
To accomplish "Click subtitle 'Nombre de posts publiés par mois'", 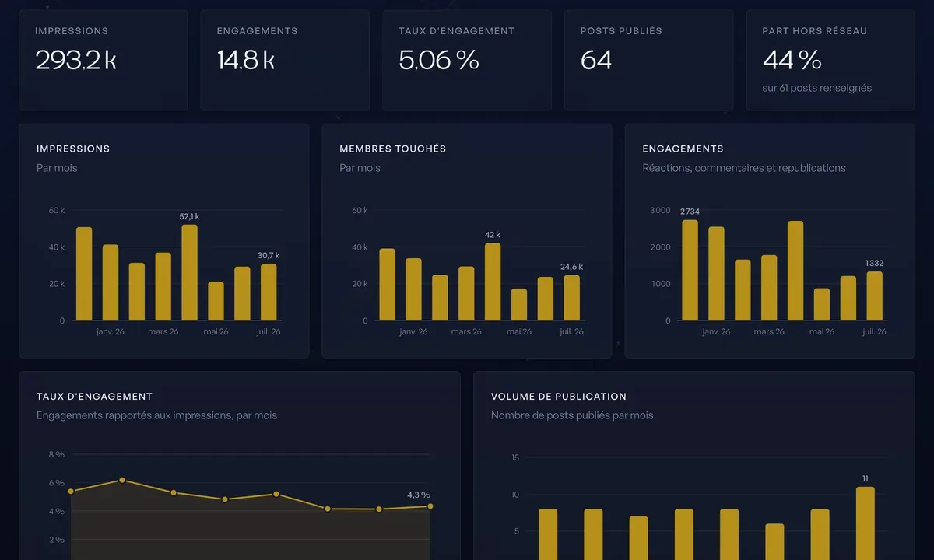I will tap(572, 415).
